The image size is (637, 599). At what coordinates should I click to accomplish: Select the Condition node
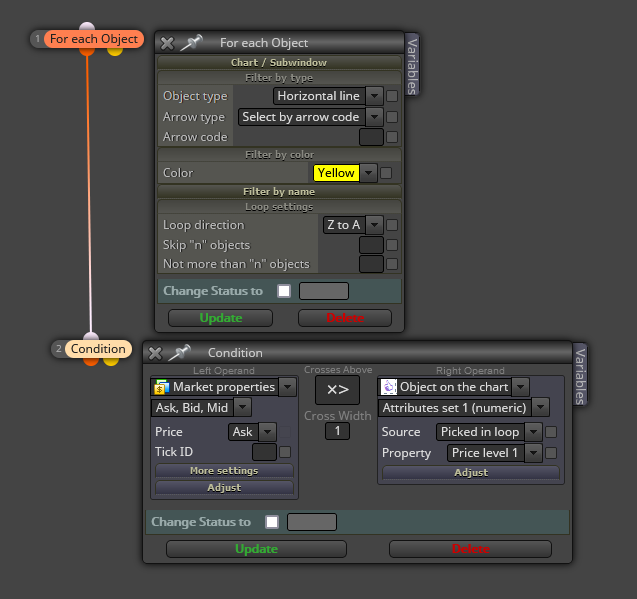point(98,349)
